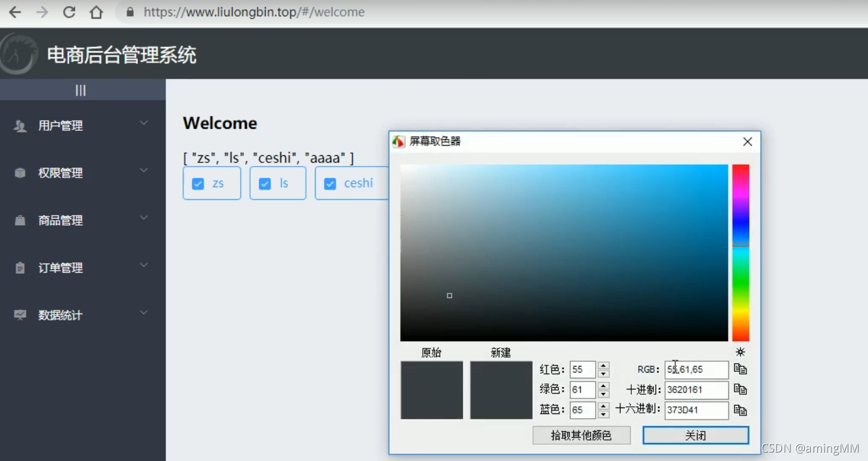The image size is (868, 461).
Task: Copy the 十进制 decimal value with copy icon
Action: click(740, 390)
